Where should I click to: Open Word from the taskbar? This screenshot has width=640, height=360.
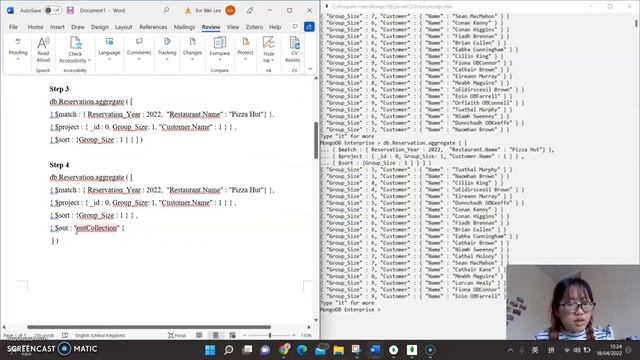375,350
